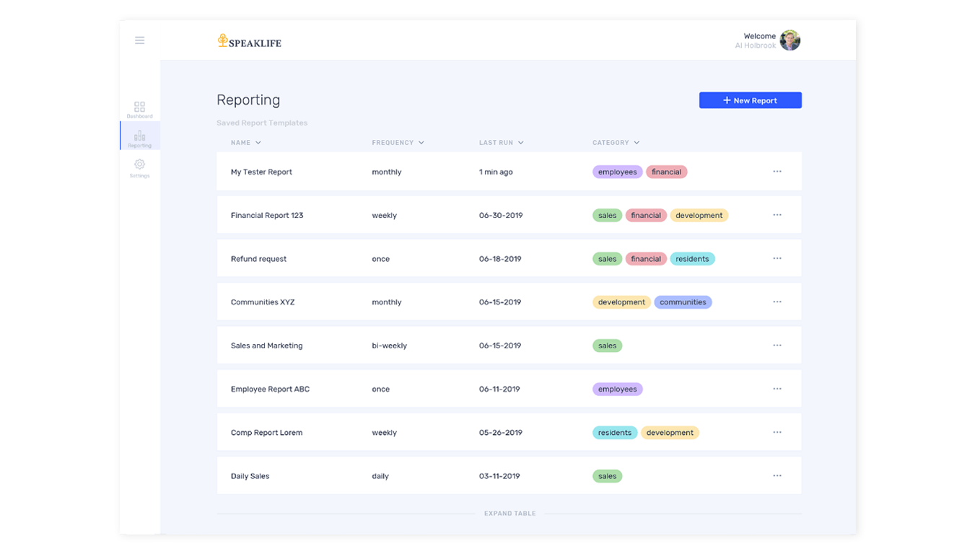
Task: Sort by the Name column
Action: 246,143
